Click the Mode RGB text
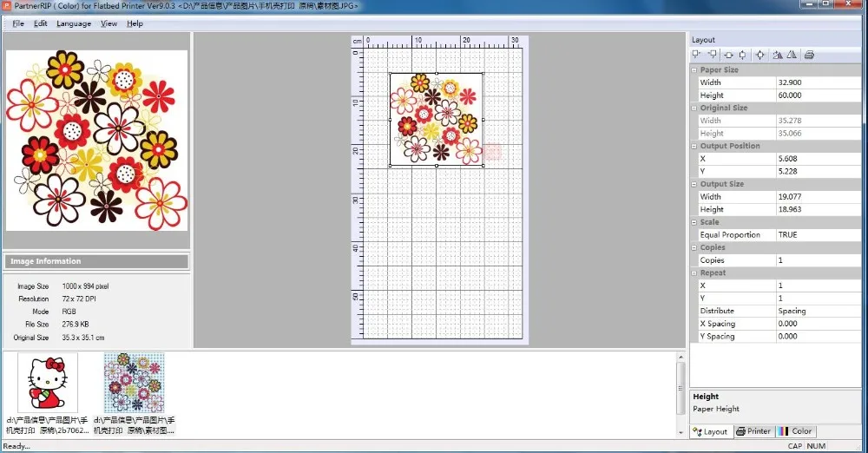The image size is (868, 453). coord(69,312)
